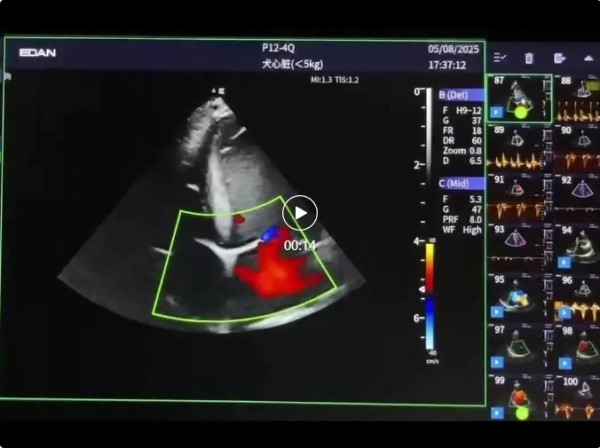This screenshot has width=600, height=448.
Task: Click the green dot on thumbnail 87
Action: [x=520, y=112]
